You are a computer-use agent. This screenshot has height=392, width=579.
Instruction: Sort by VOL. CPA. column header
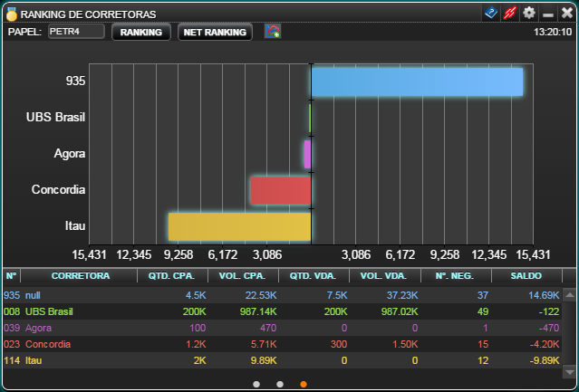tap(242, 276)
